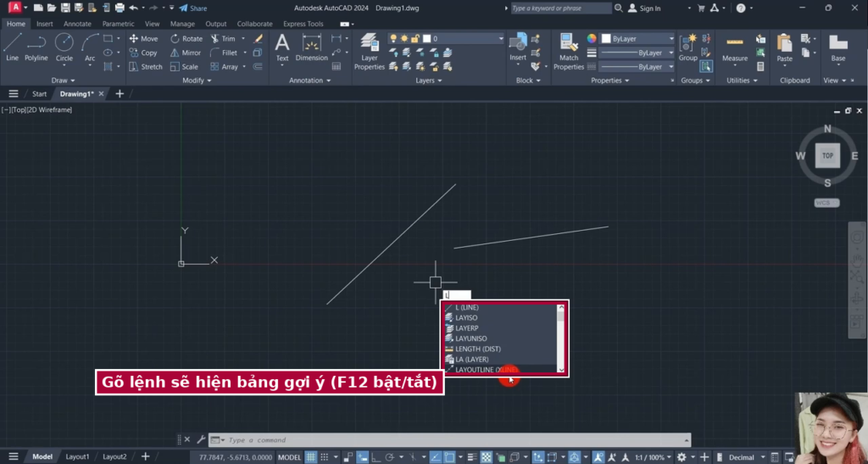Click the Erase tool icon

click(258, 39)
